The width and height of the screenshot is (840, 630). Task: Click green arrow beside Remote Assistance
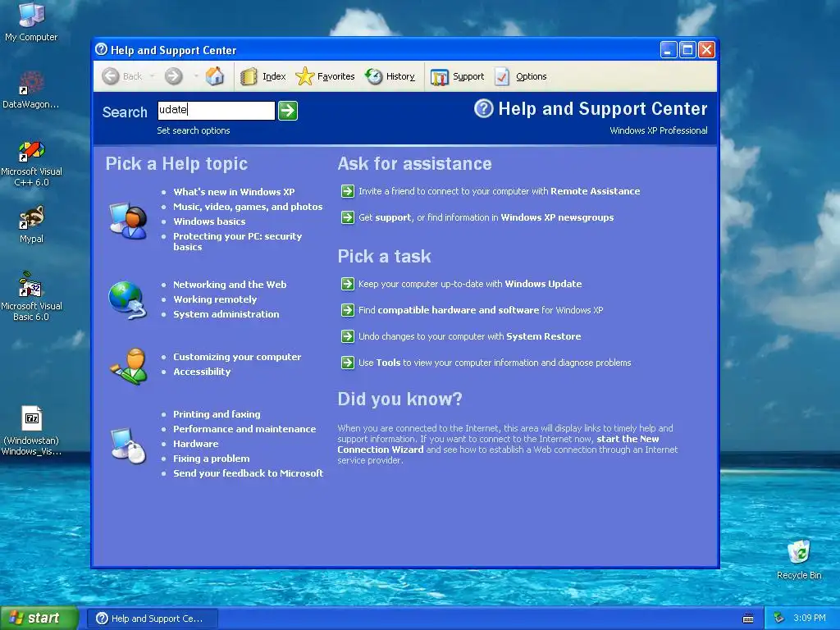(x=348, y=191)
